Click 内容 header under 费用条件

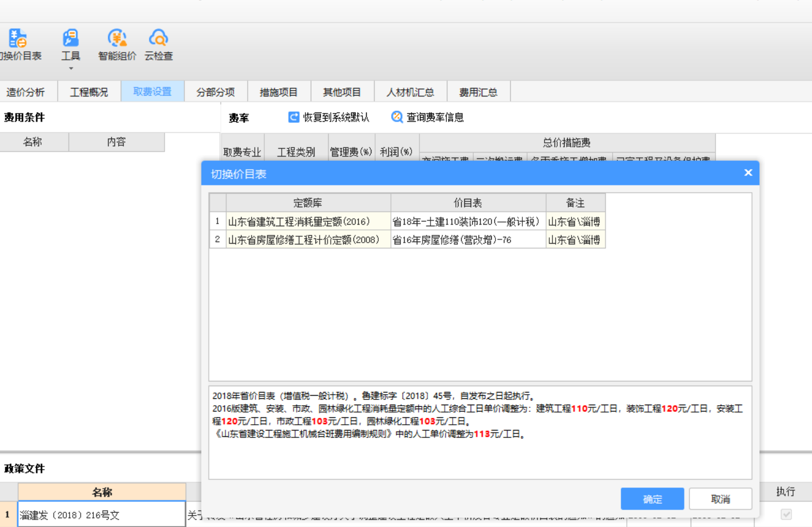point(117,142)
